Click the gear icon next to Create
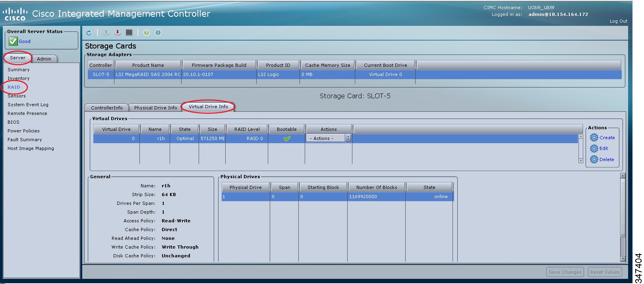The width and height of the screenshot is (644, 284). (x=594, y=138)
